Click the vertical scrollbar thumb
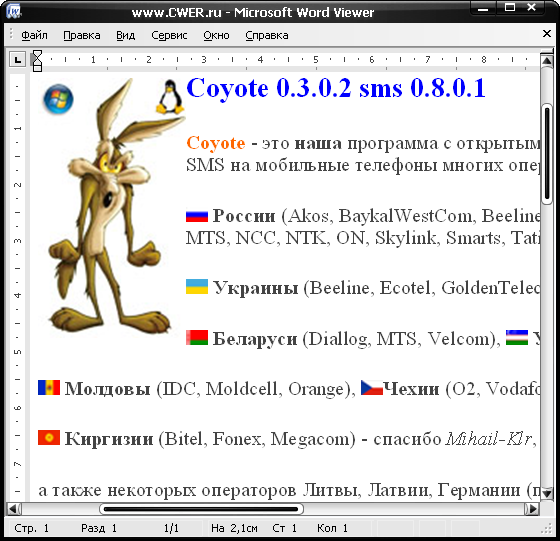Screen dimensions: 560x541 (547, 154)
